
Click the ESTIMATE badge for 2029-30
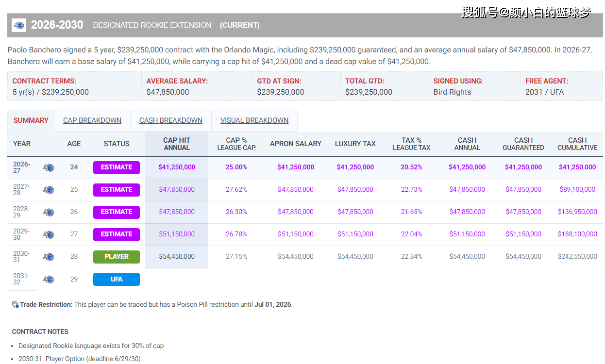click(117, 234)
